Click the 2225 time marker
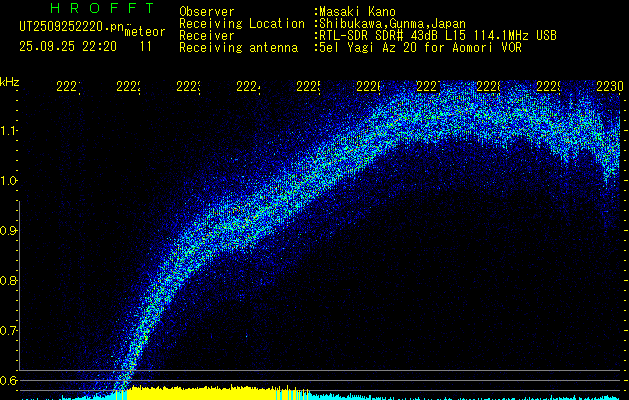The width and height of the screenshot is (629, 400). tap(308, 86)
